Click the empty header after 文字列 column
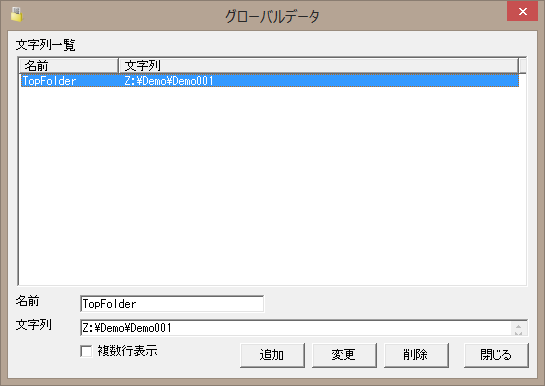This screenshot has height=386, width=545. 522,66
